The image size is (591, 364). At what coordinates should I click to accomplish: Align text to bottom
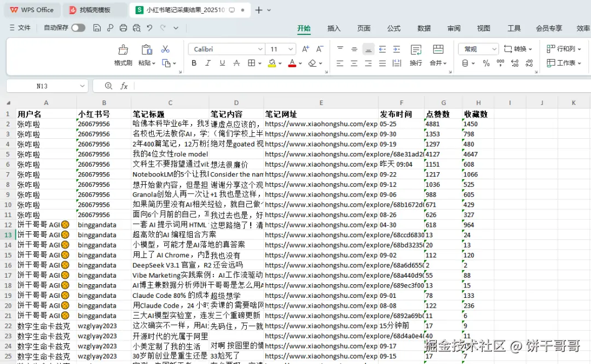pos(368,49)
